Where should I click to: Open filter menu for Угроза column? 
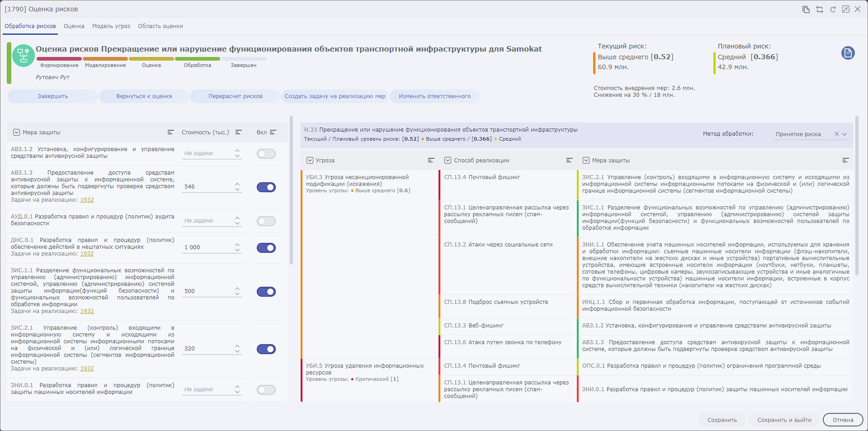431,161
